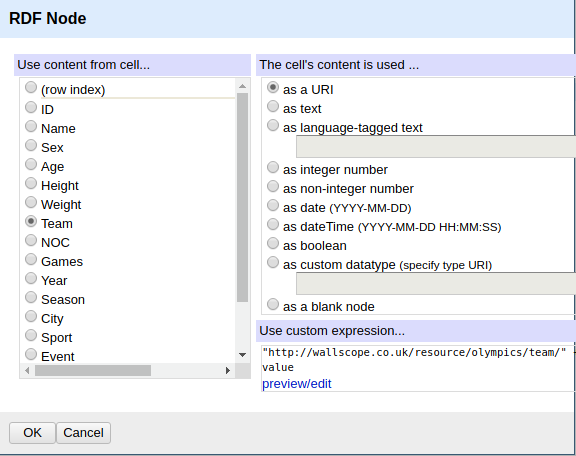Click the custom datatype URI field
Image resolution: width=576 pixels, height=456 pixels.
point(436,283)
